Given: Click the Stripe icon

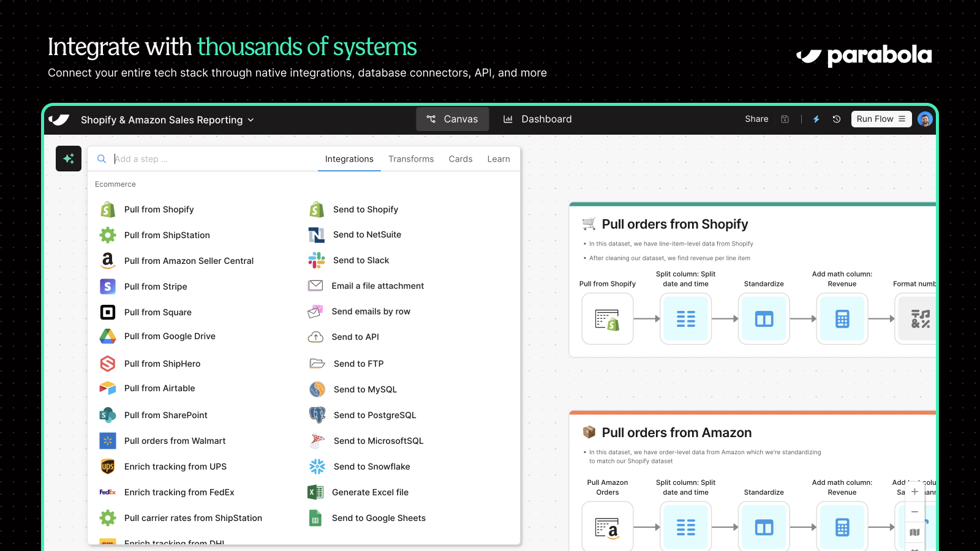Looking at the screenshot, I should [x=108, y=287].
